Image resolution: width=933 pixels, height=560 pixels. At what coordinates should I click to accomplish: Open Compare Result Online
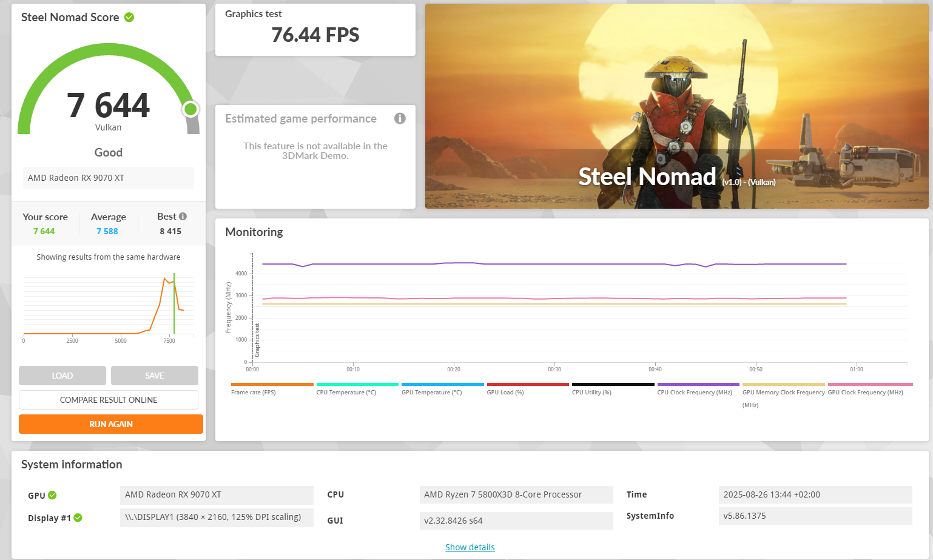tap(109, 400)
